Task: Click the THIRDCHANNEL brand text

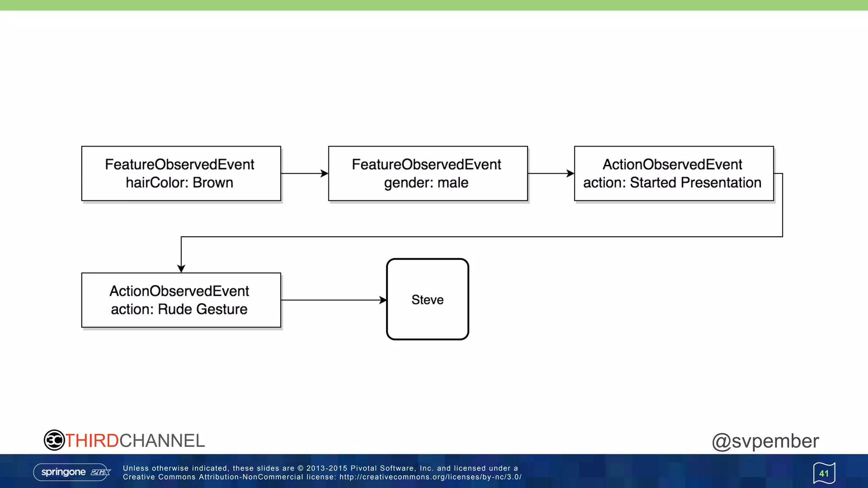Action: point(135,441)
